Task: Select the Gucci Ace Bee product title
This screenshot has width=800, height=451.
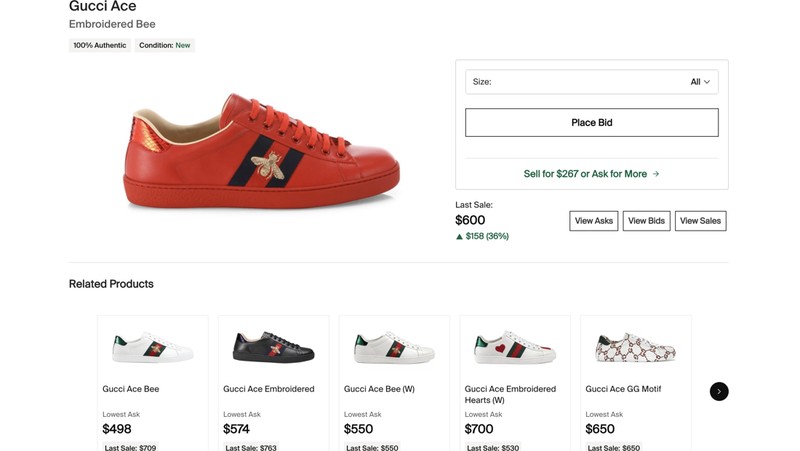Action: point(131,389)
